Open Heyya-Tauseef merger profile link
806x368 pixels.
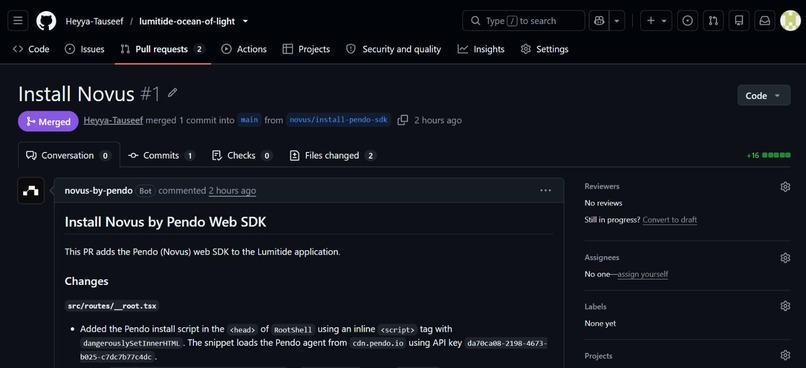113,120
